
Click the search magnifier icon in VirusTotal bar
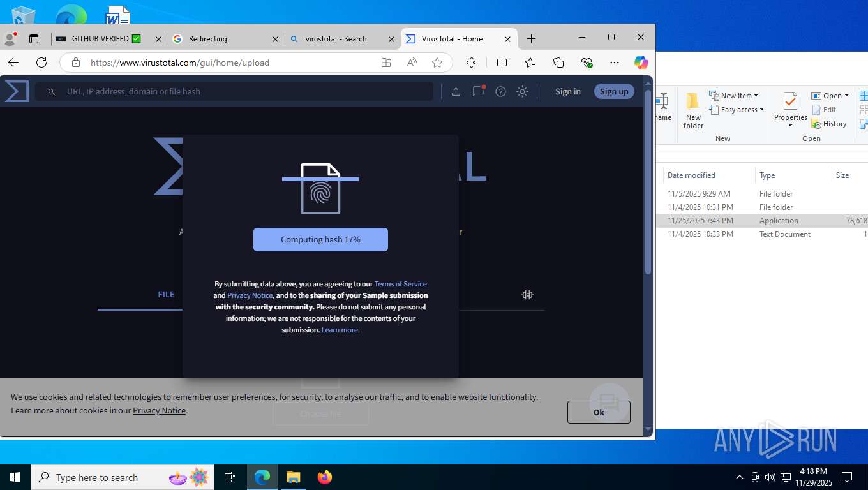[52, 92]
